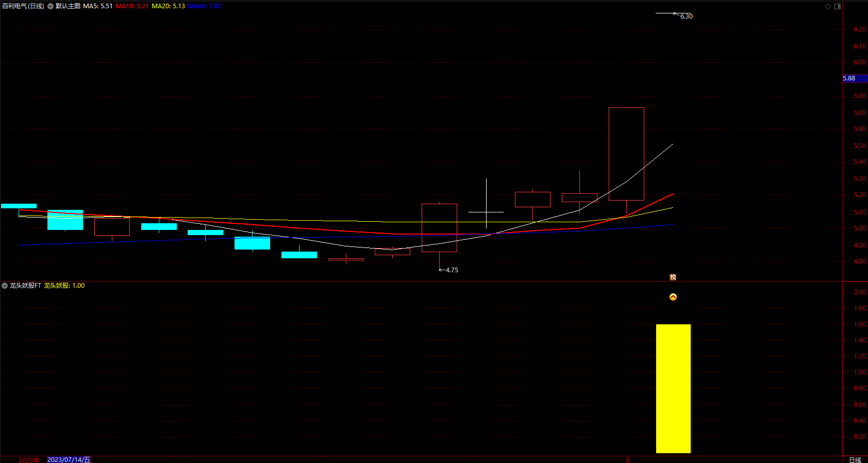Click the 5.88 current price tag on axis

click(x=855, y=78)
